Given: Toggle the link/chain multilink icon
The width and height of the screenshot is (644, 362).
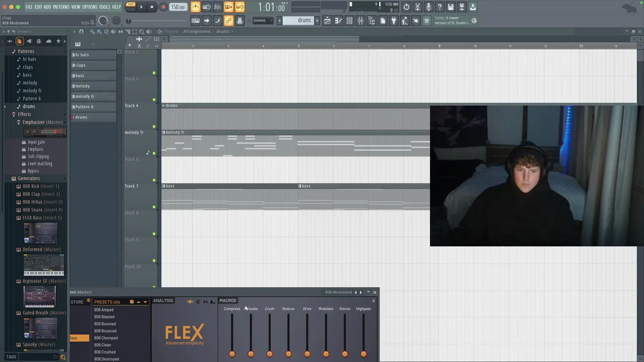Looking at the screenshot, I should pos(228,21).
